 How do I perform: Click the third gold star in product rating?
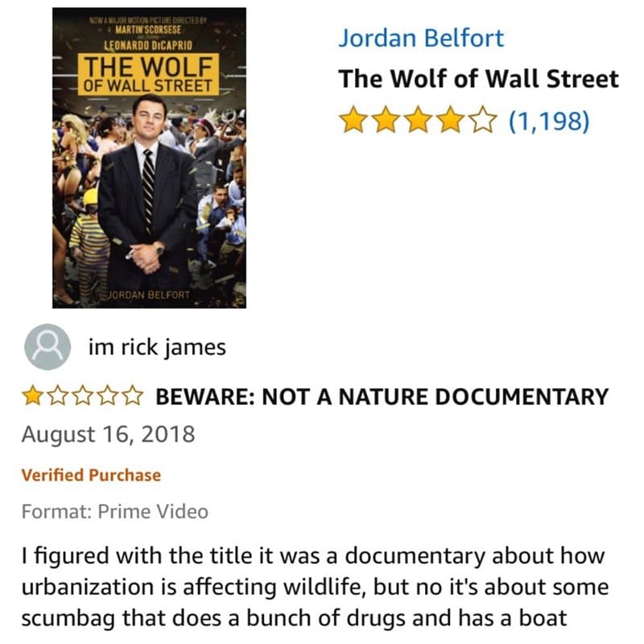(x=418, y=119)
